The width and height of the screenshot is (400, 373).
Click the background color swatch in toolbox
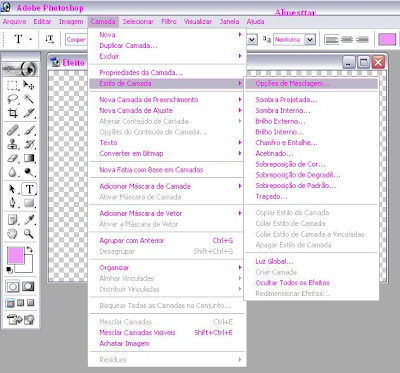[x=28, y=268]
